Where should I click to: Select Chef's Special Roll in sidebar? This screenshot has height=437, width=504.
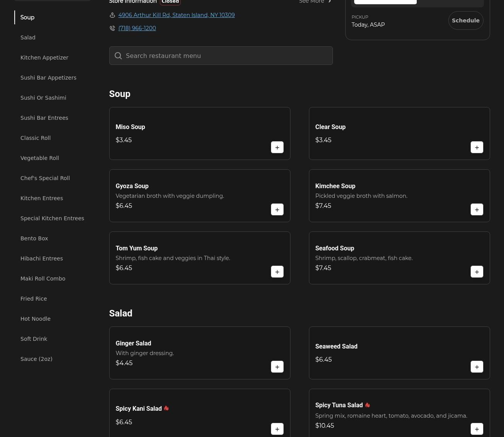pos(45,178)
